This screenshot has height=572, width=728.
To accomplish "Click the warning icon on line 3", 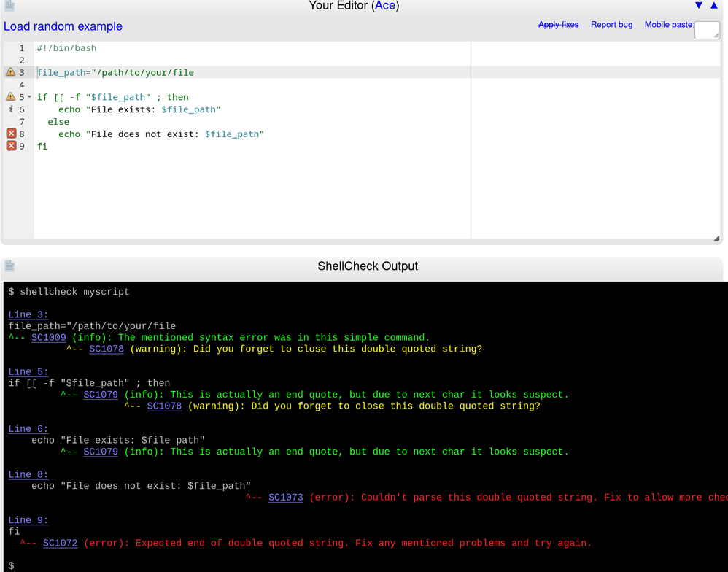I will (x=10, y=72).
